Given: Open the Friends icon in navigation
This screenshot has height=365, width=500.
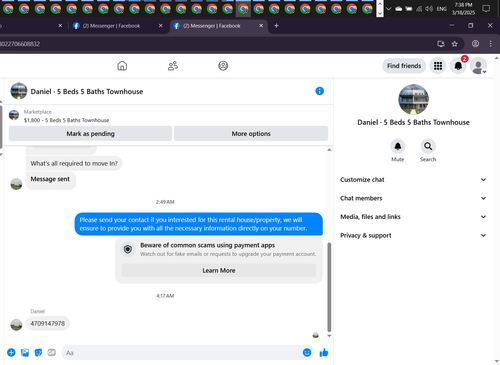Looking at the screenshot, I should pyautogui.click(x=173, y=66).
